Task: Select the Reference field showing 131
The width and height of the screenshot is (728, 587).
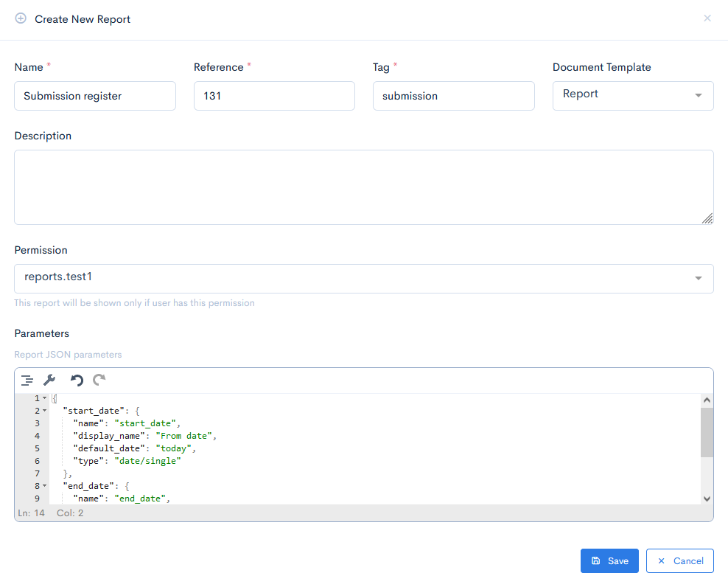Action: tap(274, 95)
